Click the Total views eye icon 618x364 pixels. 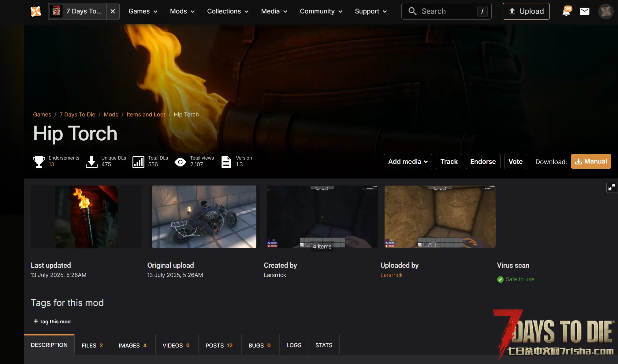coord(180,162)
